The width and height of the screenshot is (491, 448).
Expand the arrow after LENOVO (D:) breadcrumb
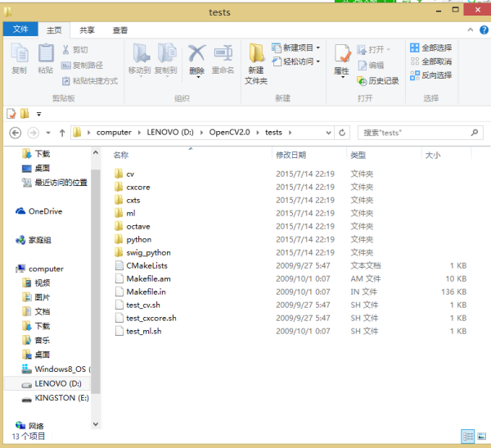(201, 133)
